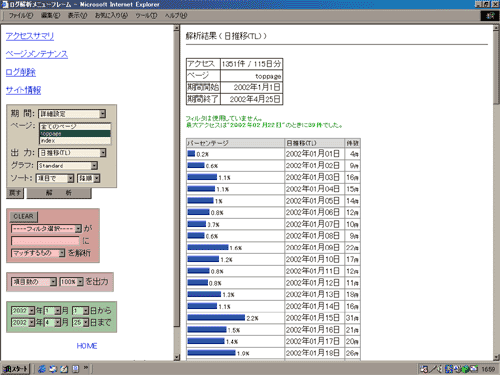Open the スタート button on the taskbar
The width and height of the screenshot is (500, 375).
point(15,369)
